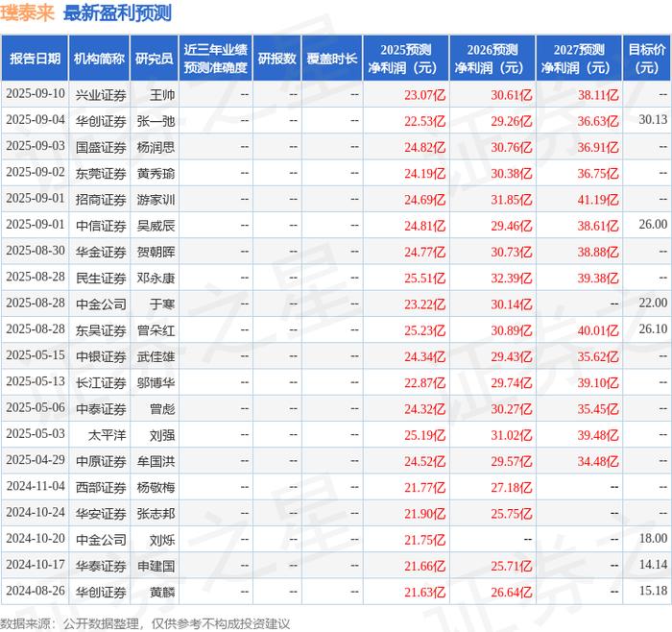Click 华安证券 institution cell
Viewport: 672px width, 632px height.
(101, 513)
